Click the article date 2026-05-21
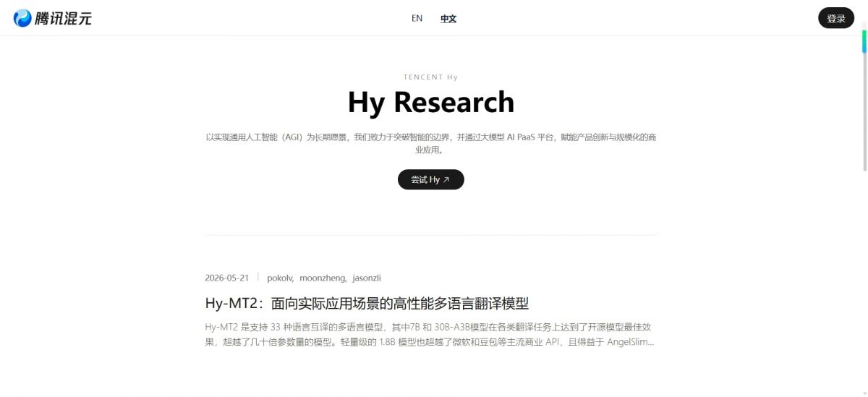This screenshot has height=397, width=868. tap(227, 278)
